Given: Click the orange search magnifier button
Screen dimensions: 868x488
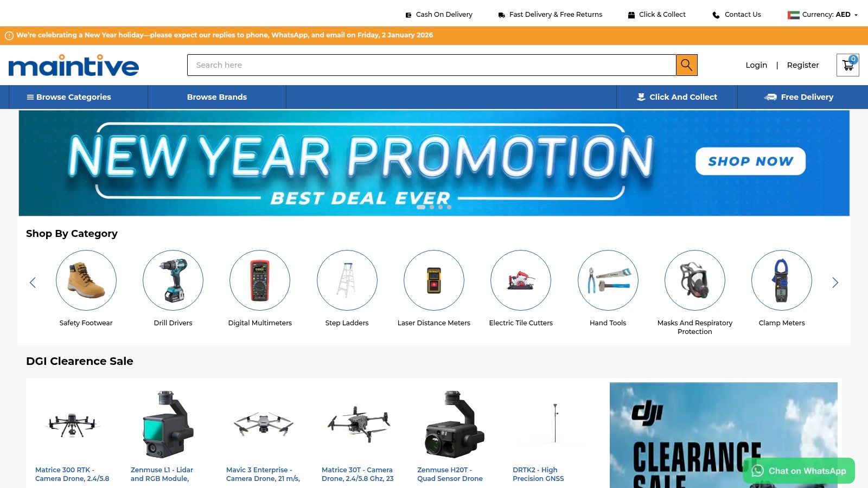Looking at the screenshot, I should tap(686, 65).
